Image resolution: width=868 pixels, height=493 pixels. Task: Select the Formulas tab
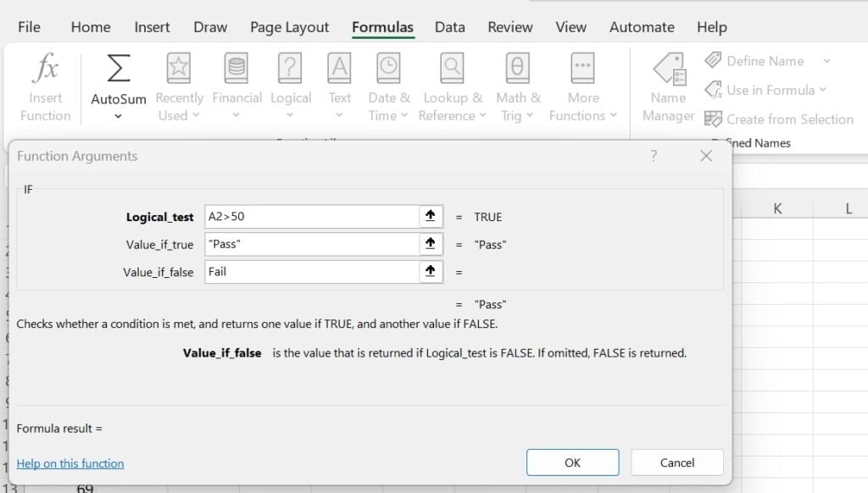point(382,27)
